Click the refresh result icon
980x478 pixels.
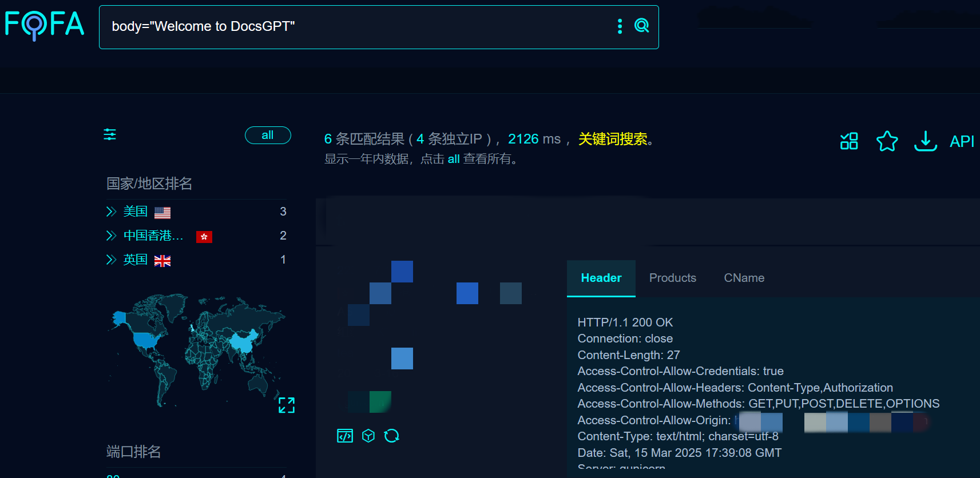(x=391, y=436)
